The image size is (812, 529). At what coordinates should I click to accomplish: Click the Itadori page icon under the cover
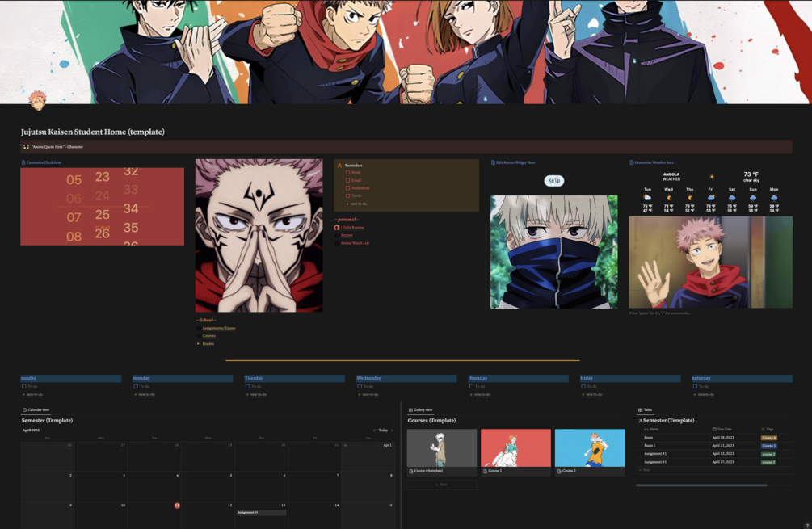[37, 100]
